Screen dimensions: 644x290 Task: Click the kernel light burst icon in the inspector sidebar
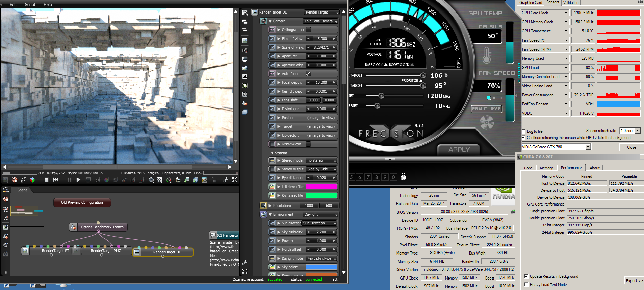(245, 86)
